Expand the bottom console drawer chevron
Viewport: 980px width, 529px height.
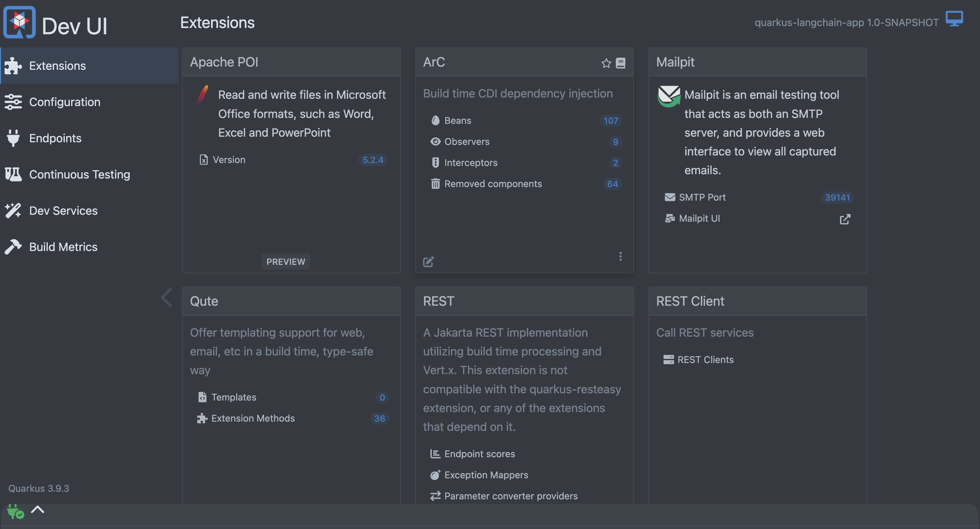[38, 510]
